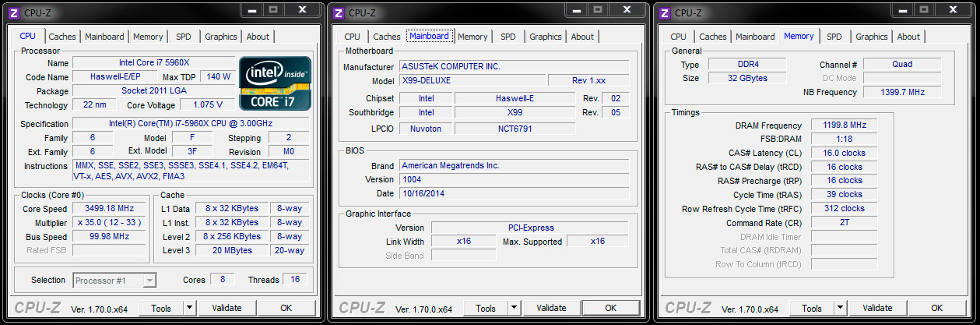This screenshot has height=325, width=980.
Task: Open the SPD tab in the Mainboard window
Action: (508, 37)
